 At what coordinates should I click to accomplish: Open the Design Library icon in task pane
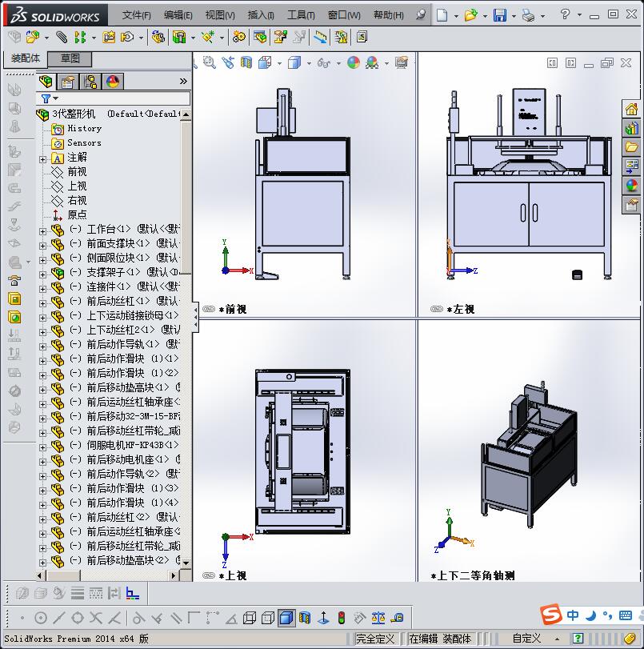click(631, 128)
